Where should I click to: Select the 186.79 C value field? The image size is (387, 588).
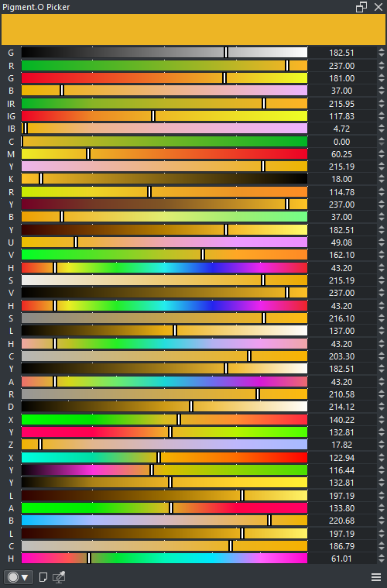341,546
